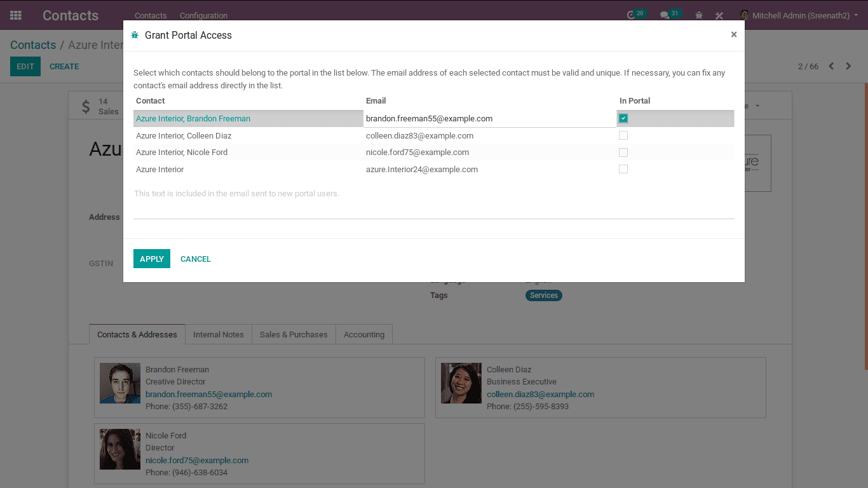Go to next record arrow
868x488 pixels.
tap(848, 66)
